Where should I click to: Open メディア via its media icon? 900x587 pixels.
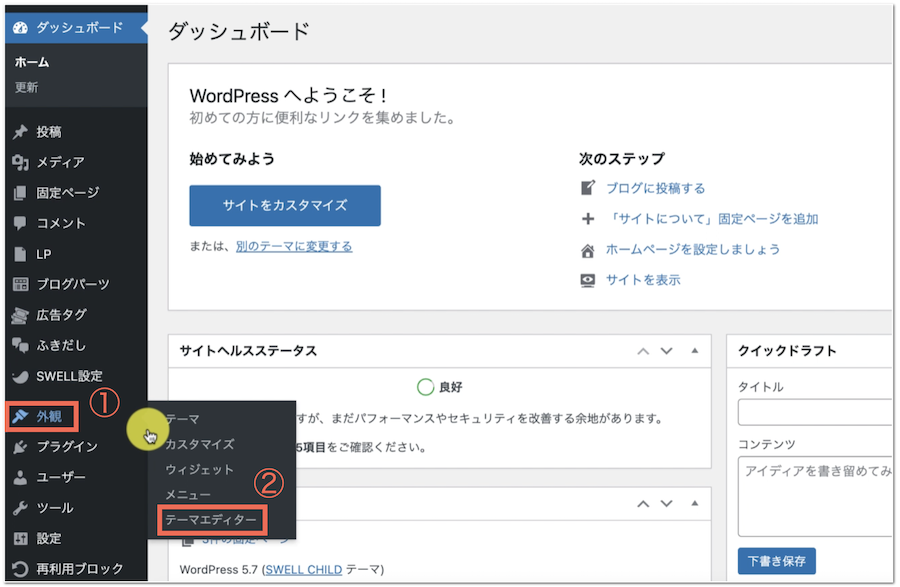click(20, 162)
